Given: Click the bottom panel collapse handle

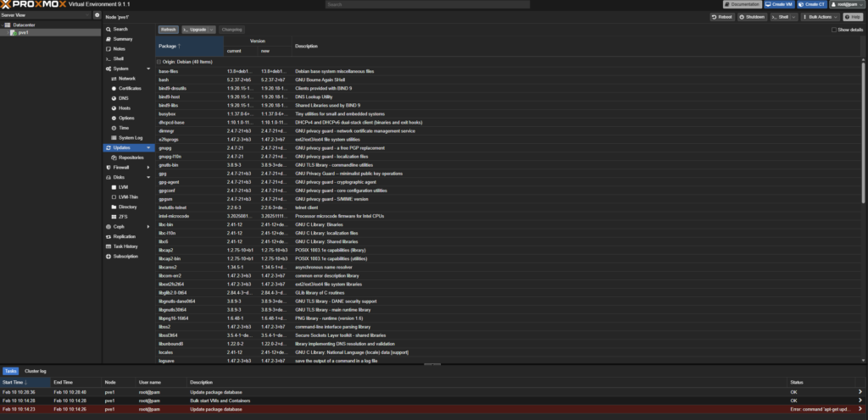Looking at the screenshot, I should click(x=432, y=365).
